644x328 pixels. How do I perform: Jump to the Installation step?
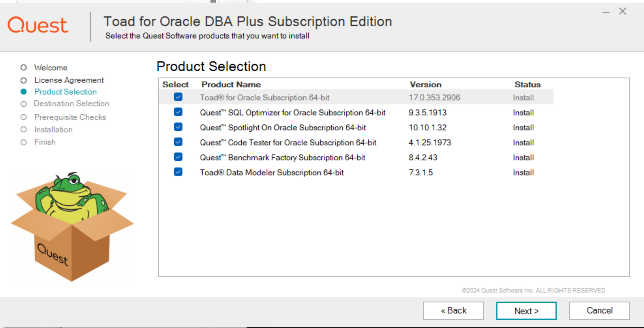[53, 129]
